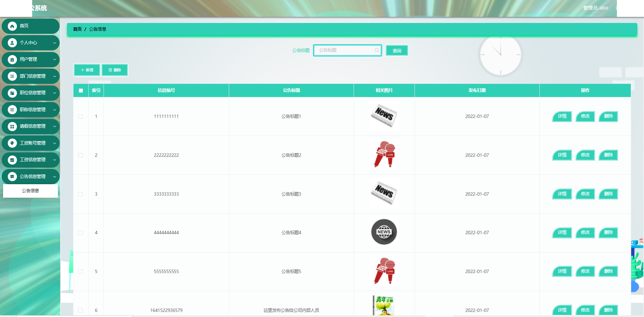The height and width of the screenshot is (317, 644).
Task: Check the box for row 2222222222
Action: tap(81, 155)
